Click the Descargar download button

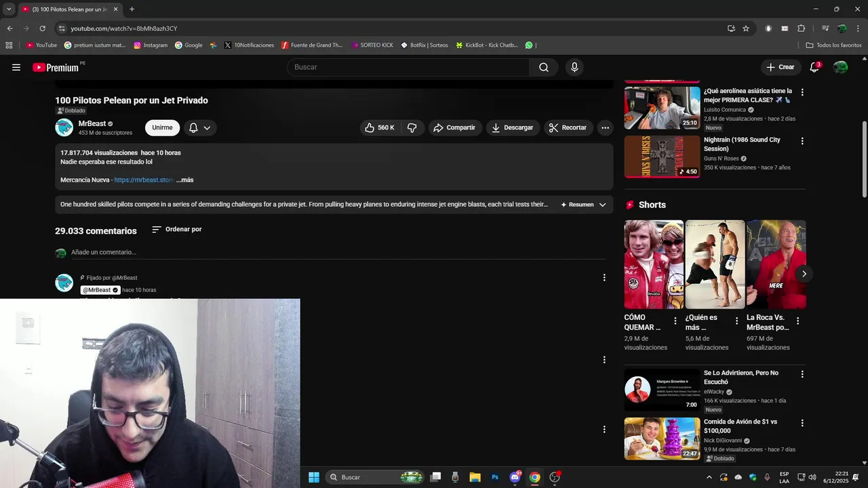513,127
